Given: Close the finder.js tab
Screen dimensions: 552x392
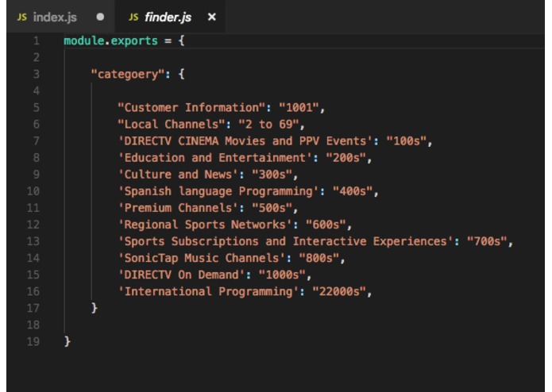Looking at the screenshot, I should 211,17.
